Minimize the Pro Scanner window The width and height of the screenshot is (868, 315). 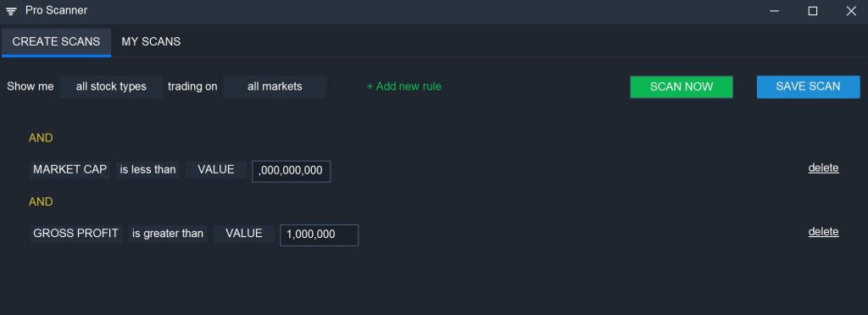pos(775,11)
